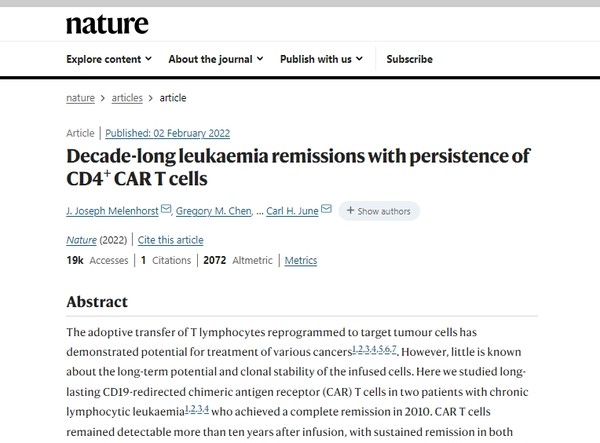The width and height of the screenshot is (600, 443).
Task: Click the Nature journal italic link
Action: point(82,240)
